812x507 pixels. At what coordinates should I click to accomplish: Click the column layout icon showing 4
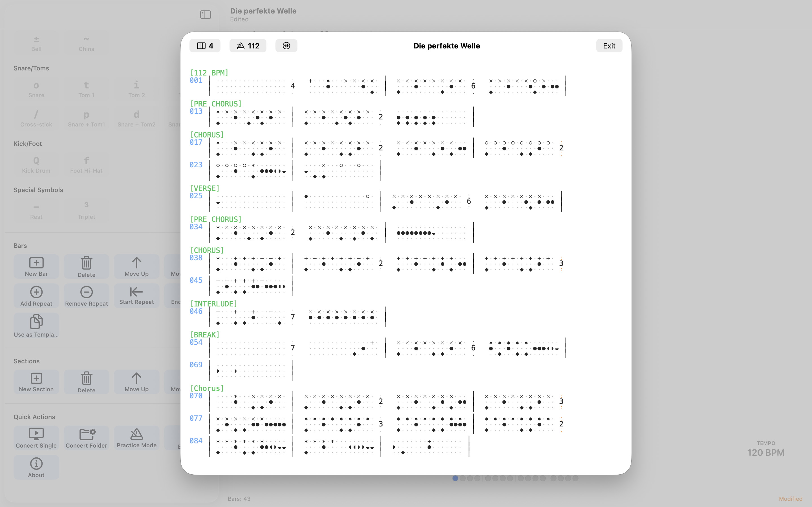(204, 46)
